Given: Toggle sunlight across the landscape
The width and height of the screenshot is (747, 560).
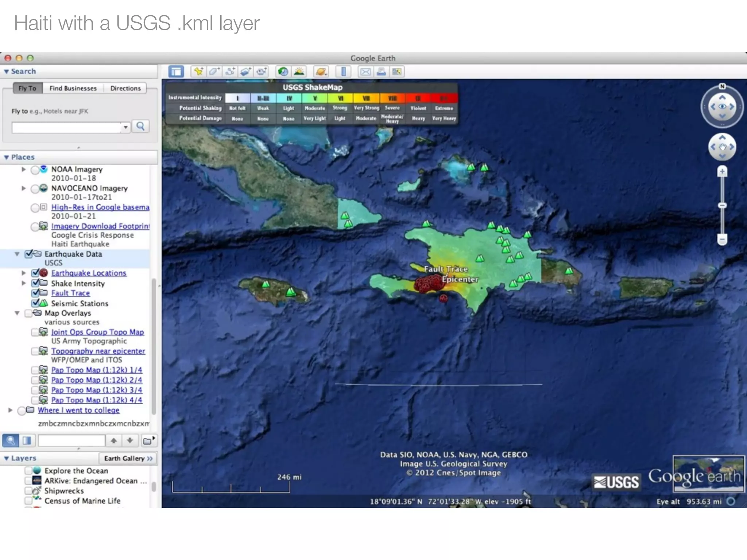Looking at the screenshot, I should [x=299, y=71].
